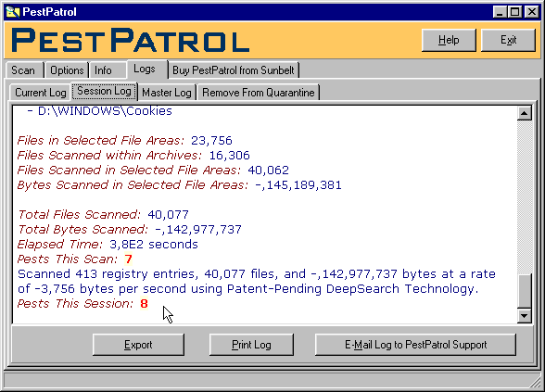Click the Print Log button
Viewport: 545px width, 392px height.
pyautogui.click(x=251, y=345)
